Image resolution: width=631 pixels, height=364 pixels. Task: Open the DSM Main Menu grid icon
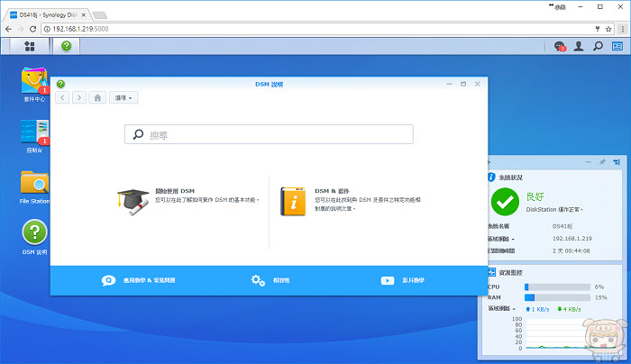pyautogui.click(x=30, y=46)
